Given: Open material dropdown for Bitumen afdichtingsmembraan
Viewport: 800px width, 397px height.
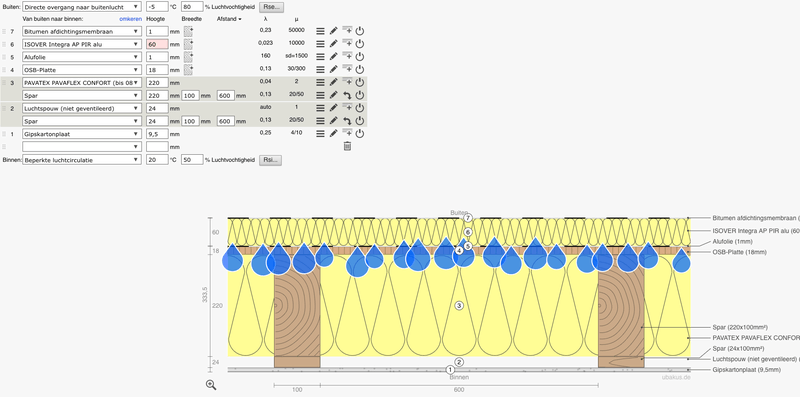Looking at the screenshot, I should point(82,31).
